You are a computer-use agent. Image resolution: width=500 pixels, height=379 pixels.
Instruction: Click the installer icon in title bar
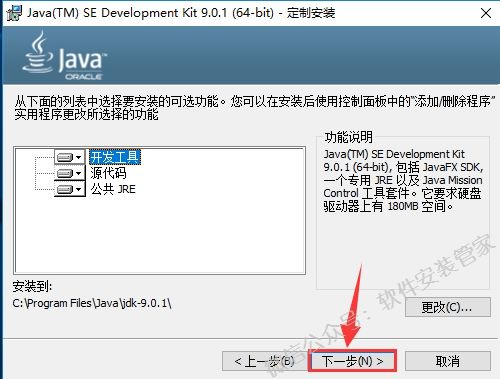point(14,13)
